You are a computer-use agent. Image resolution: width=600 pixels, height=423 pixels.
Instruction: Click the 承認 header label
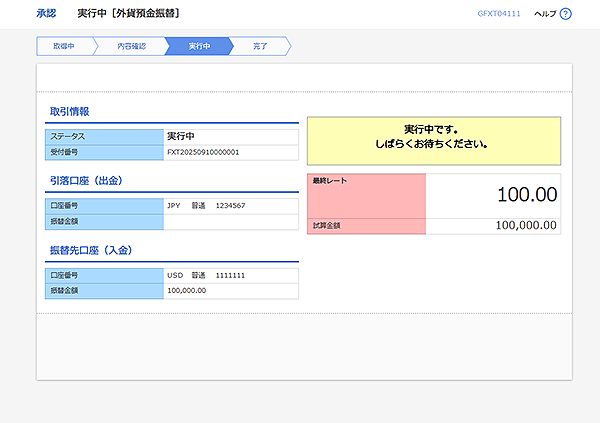46,13
